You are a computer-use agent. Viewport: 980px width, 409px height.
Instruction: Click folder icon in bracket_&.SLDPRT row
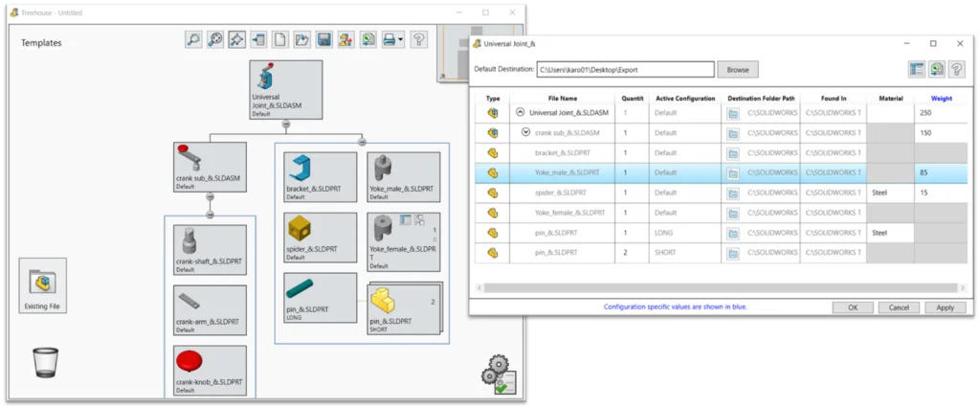pyautogui.click(x=733, y=153)
